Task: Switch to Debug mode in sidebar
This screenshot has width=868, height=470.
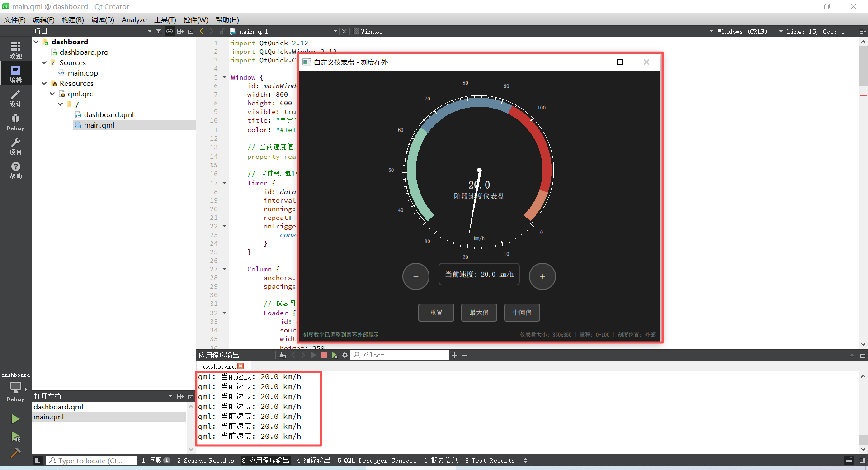Action: [x=16, y=122]
